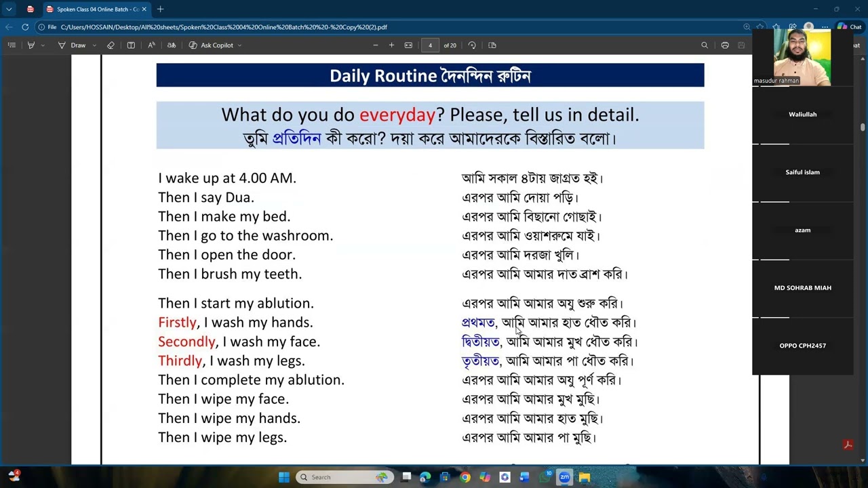
Task: Click the page number field
Action: point(430,45)
